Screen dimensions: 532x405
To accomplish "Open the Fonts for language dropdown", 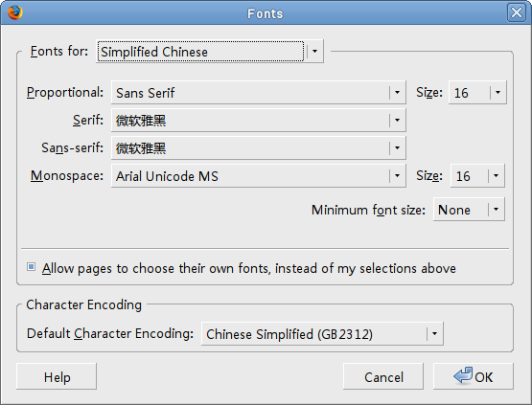I will (x=314, y=52).
